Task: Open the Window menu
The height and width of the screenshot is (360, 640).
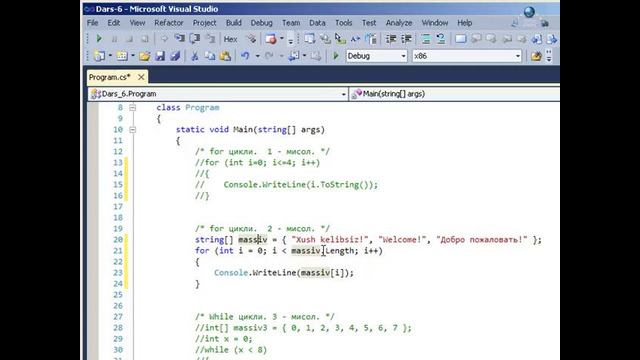Action: coord(435,23)
